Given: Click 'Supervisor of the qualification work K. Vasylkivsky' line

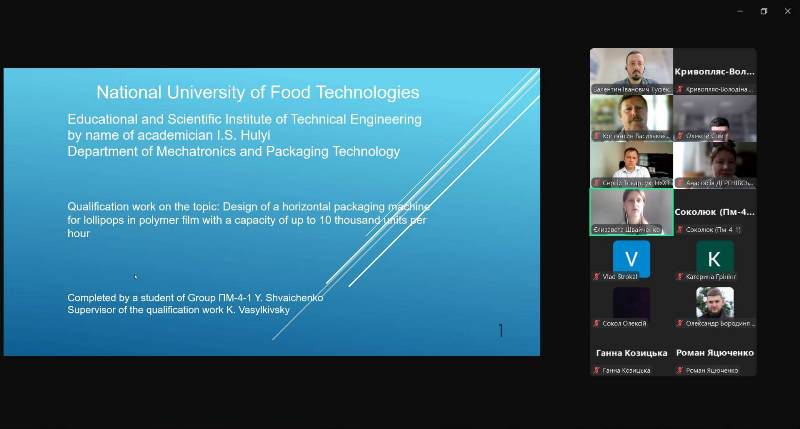Looking at the screenshot, I should click(178, 310).
